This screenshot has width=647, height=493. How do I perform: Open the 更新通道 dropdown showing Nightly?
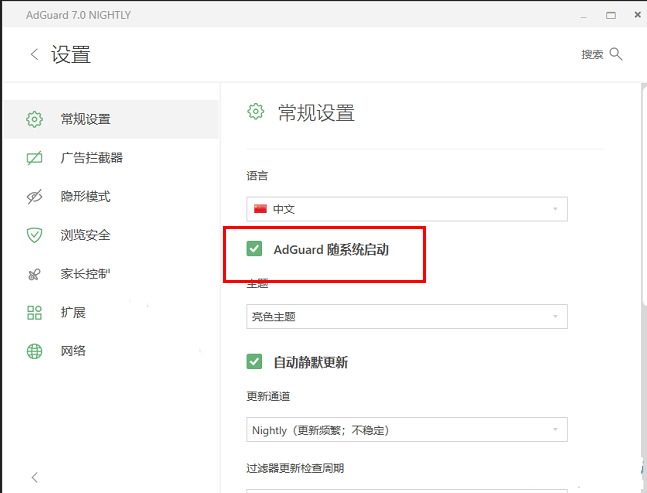tap(407, 429)
